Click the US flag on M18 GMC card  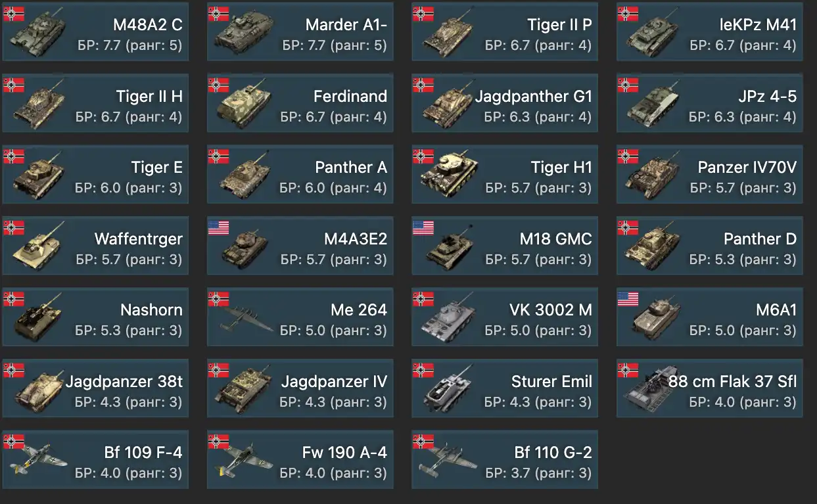(x=423, y=228)
